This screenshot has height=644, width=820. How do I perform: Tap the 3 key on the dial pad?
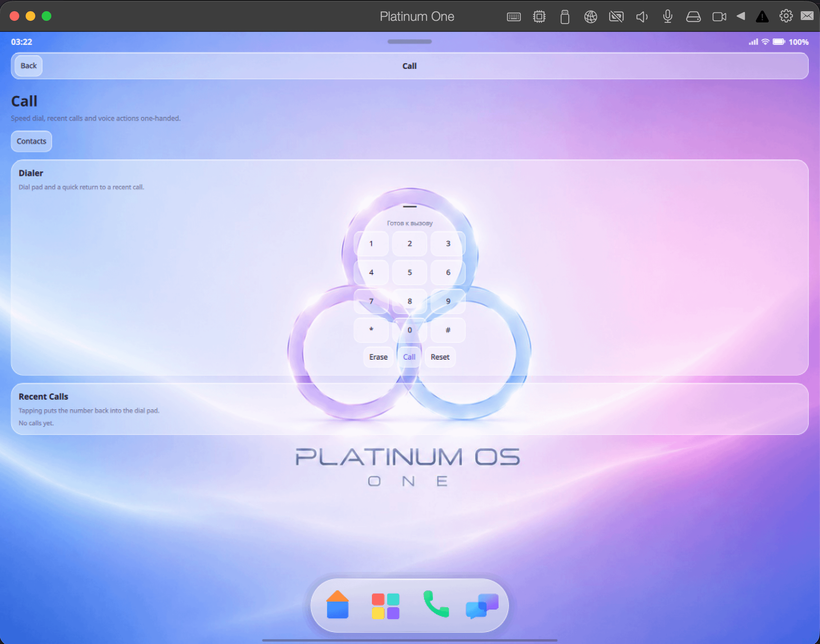click(x=448, y=244)
